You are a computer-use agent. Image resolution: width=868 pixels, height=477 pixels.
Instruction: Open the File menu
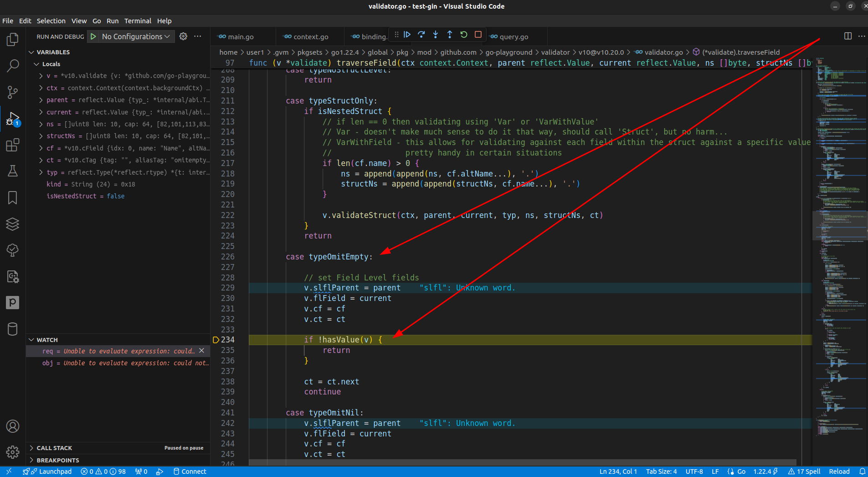(x=8, y=21)
